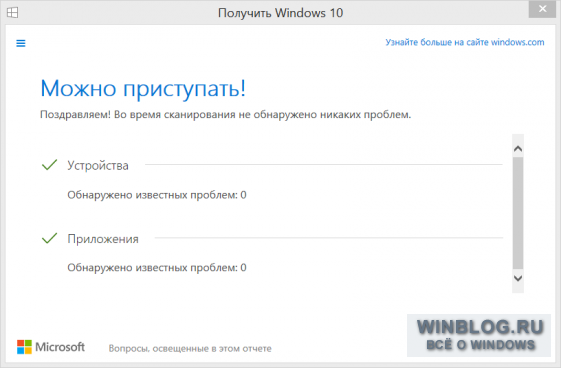The height and width of the screenshot is (368, 561).
Task: Click problem count text under Устройства
Action: [157, 195]
